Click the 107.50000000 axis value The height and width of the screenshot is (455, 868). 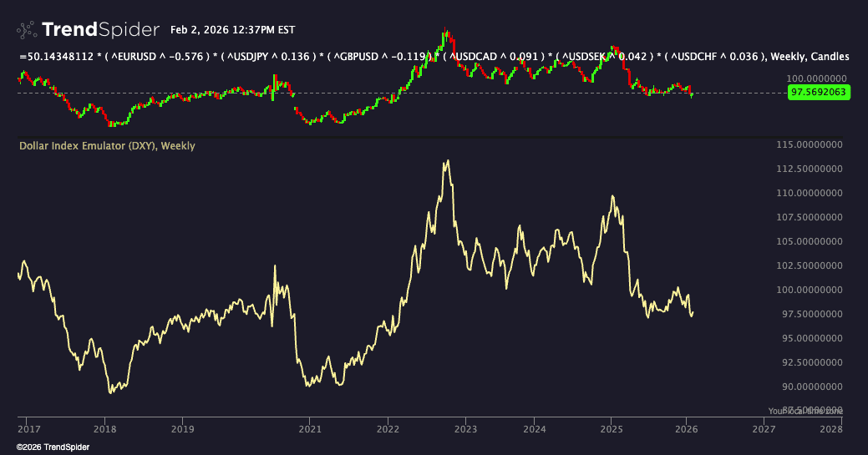(810, 218)
